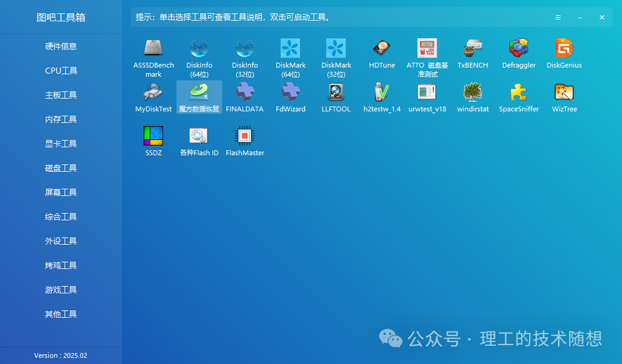Open 各种Flash ID tool
The width and height of the screenshot is (622, 364).
(x=198, y=139)
